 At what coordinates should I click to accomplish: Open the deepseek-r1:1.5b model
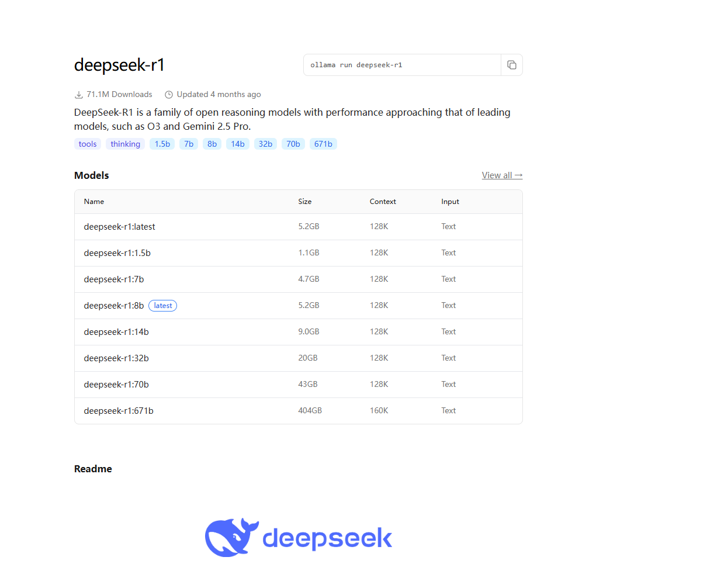117,253
